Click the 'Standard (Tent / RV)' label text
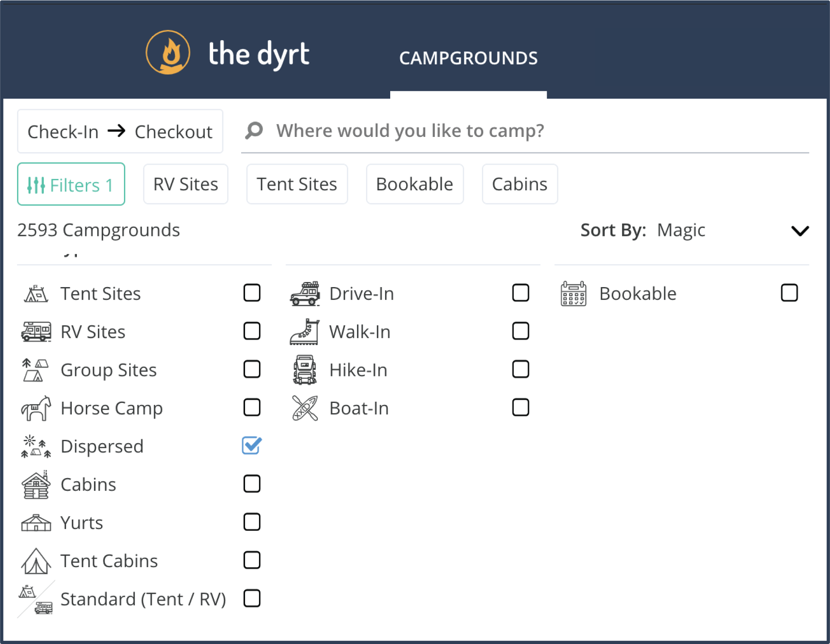830x644 pixels. [144, 600]
